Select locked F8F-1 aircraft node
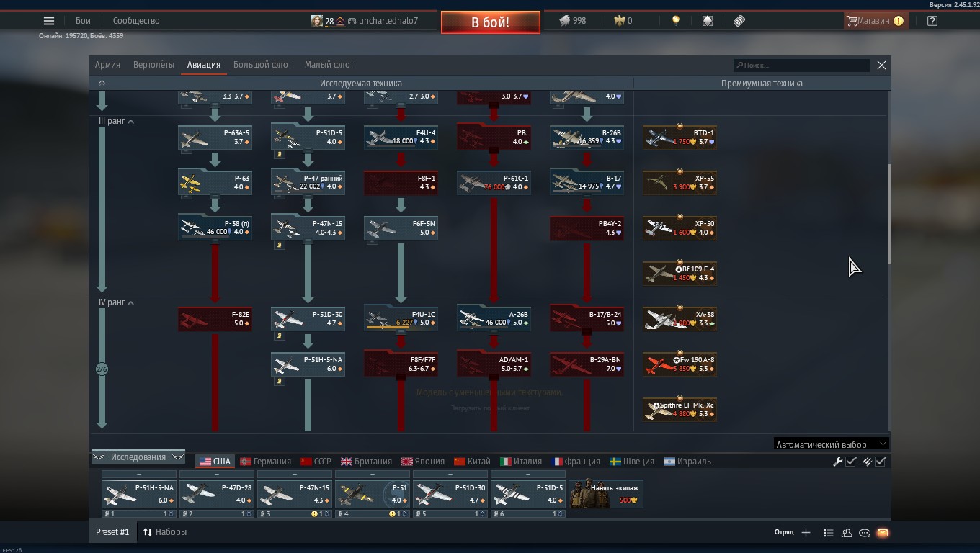The image size is (980, 553). [401, 183]
